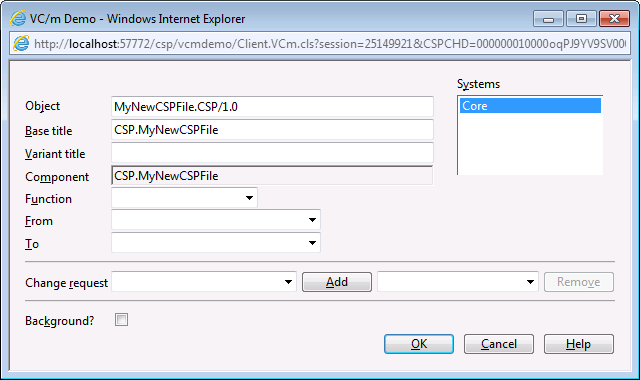This screenshot has width=640, height=380.
Task: Open the Function dropdown
Action: coord(184,198)
